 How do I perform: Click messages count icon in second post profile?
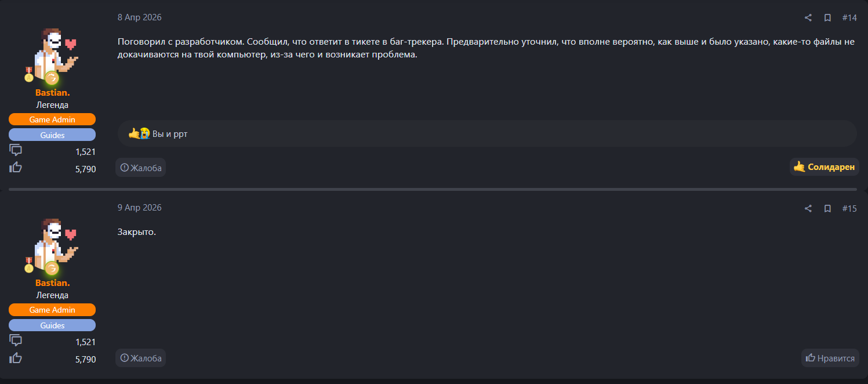click(16, 340)
